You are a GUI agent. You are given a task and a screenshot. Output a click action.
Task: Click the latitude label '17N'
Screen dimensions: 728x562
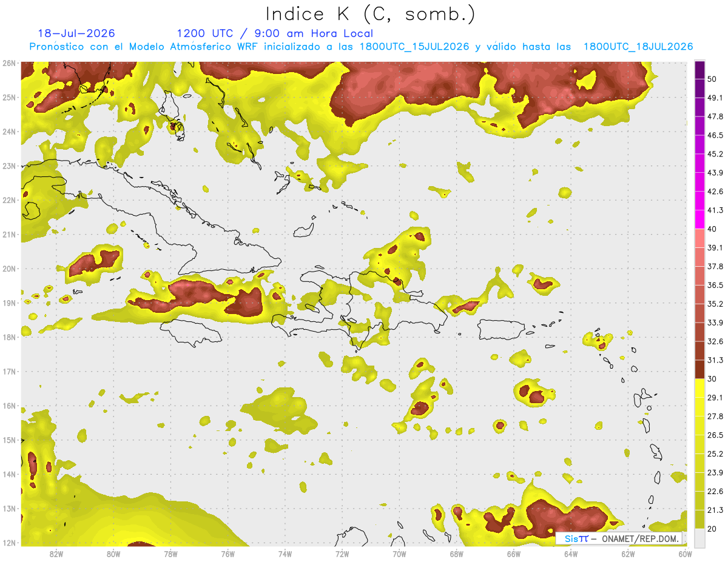8,371
